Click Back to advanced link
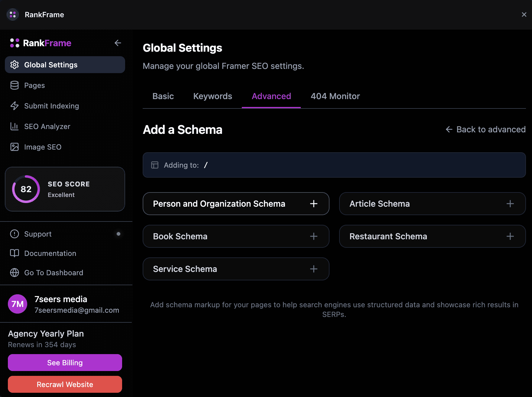The height and width of the screenshot is (397, 532). (485, 129)
